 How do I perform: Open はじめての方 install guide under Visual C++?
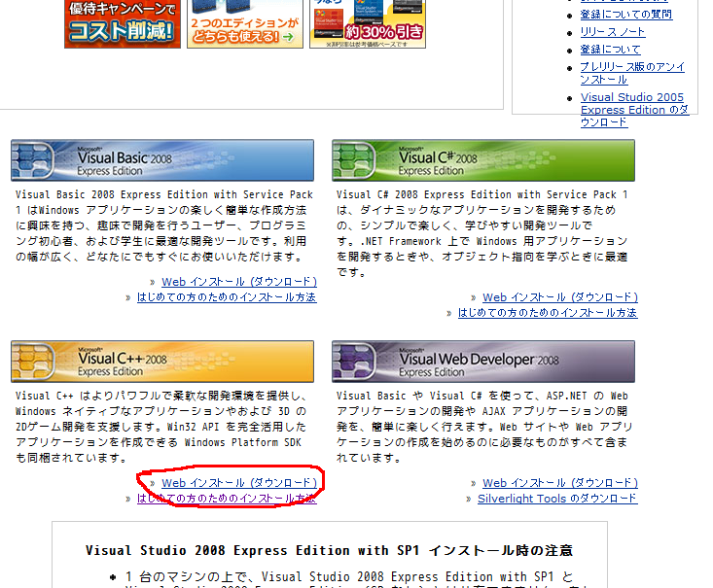226,499
